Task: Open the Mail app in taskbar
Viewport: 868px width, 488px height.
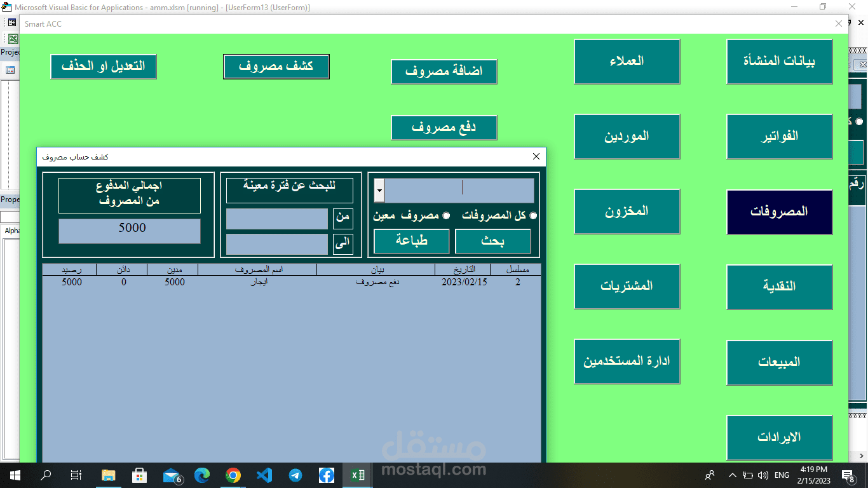Action: (171, 475)
